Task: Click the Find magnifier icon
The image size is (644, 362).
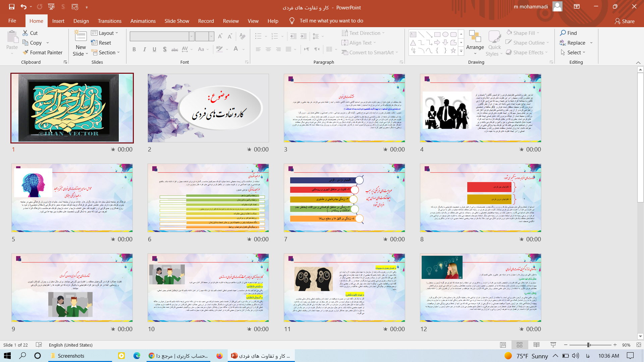Action: (563, 33)
